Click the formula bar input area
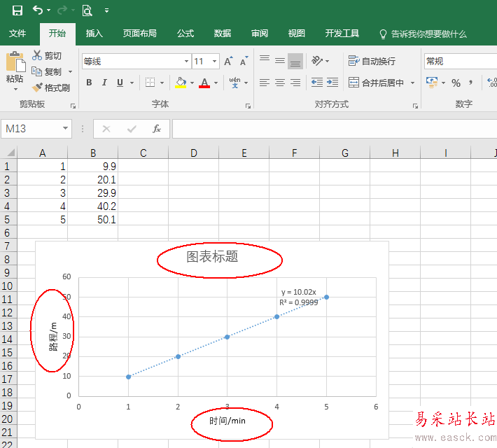497x448 pixels. tap(335, 129)
